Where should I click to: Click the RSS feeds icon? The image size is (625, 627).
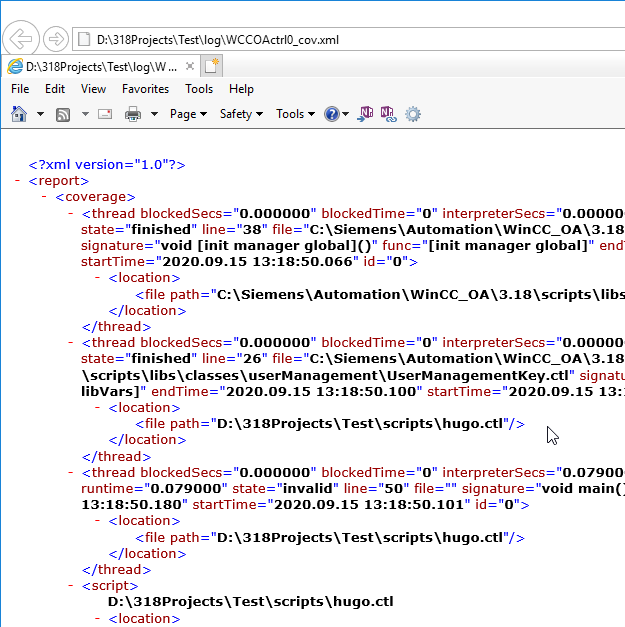pos(63,114)
